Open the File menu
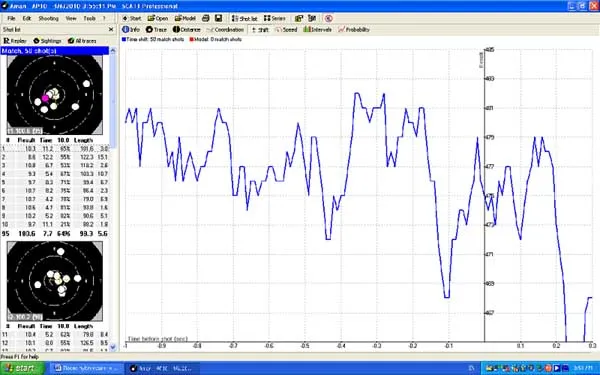The image size is (600, 375). (x=11, y=18)
